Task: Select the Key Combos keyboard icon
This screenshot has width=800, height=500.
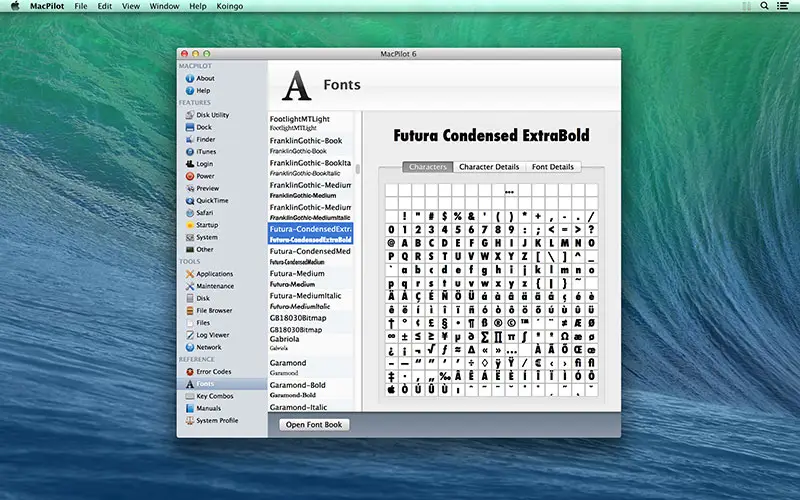Action: (x=190, y=396)
